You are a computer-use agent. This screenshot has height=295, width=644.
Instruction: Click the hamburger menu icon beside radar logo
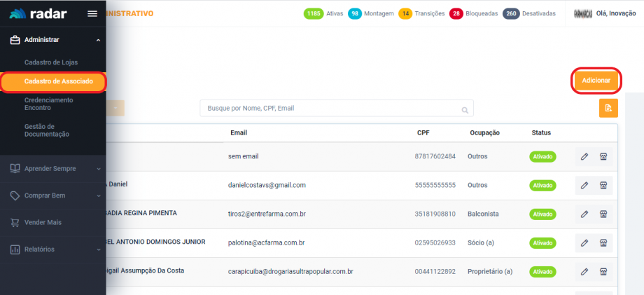click(92, 14)
